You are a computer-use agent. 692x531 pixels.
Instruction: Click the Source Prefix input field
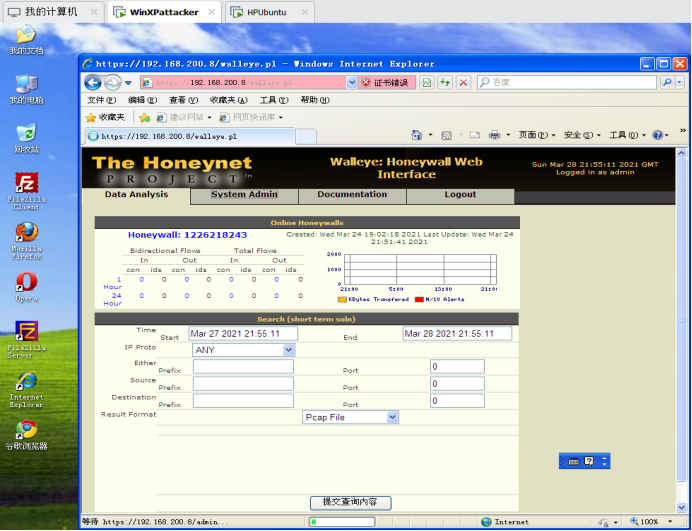click(x=243, y=384)
